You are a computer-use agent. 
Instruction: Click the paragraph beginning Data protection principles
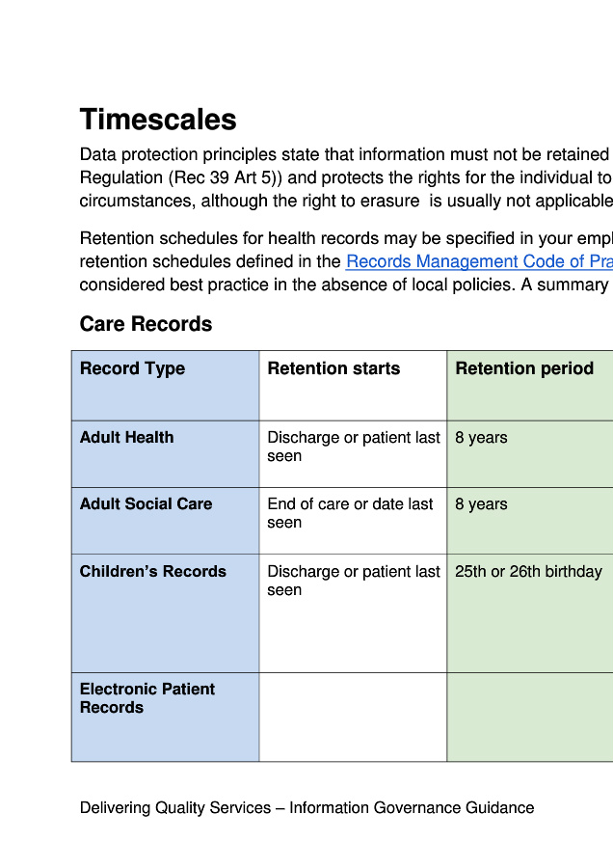pyautogui.click(x=345, y=177)
